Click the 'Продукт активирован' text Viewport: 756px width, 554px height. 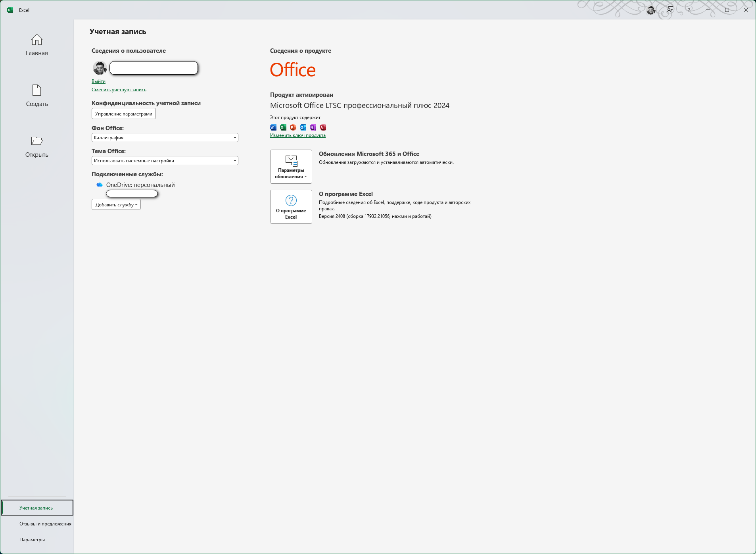pyautogui.click(x=301, y=95)
